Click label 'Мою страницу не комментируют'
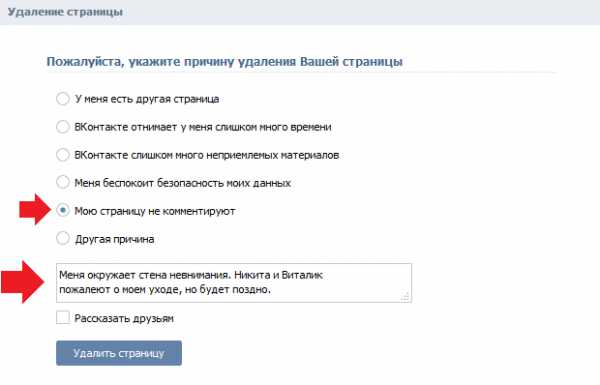The width and height of the screenshot is (600, 385). click(155, 211)
